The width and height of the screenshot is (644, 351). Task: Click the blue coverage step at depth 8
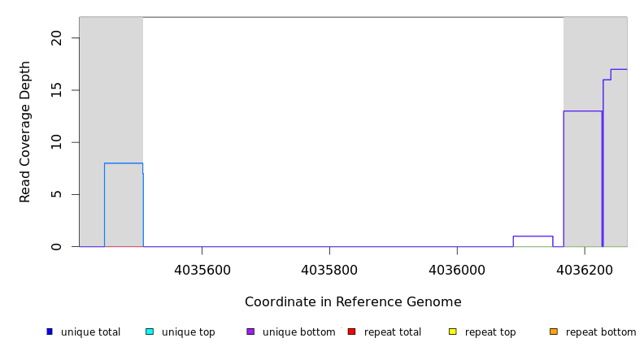[x=124, y=163]
